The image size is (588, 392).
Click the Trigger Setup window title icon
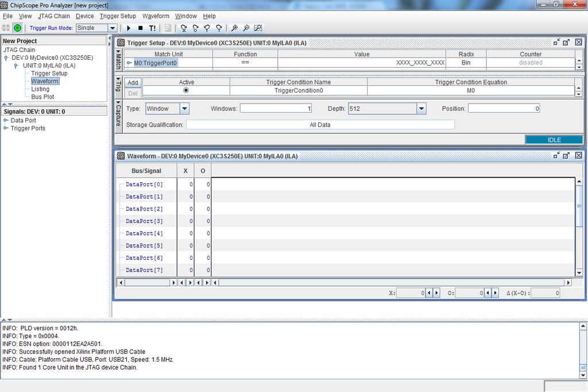[121, 43]
